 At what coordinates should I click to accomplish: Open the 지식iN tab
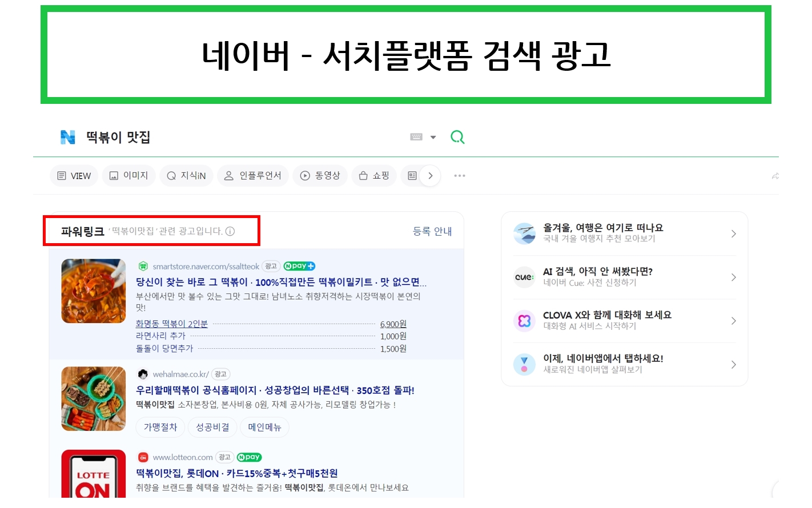(186, 176)
